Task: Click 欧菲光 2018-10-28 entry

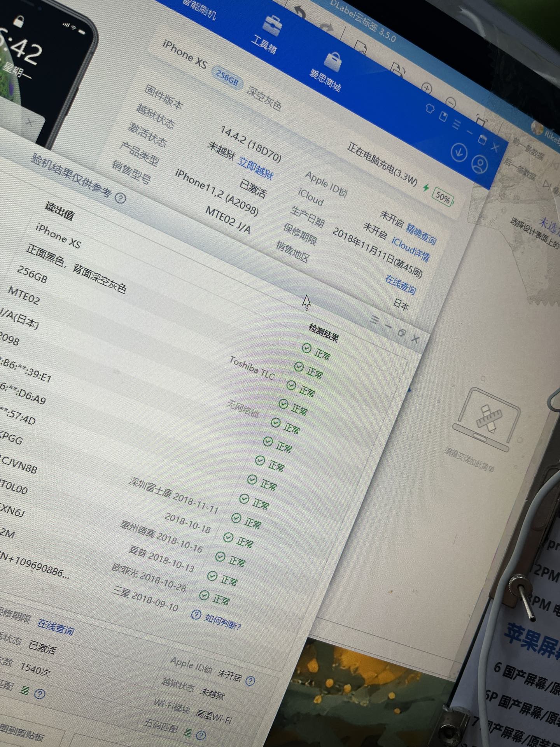Action: click(x=149, y=577)
